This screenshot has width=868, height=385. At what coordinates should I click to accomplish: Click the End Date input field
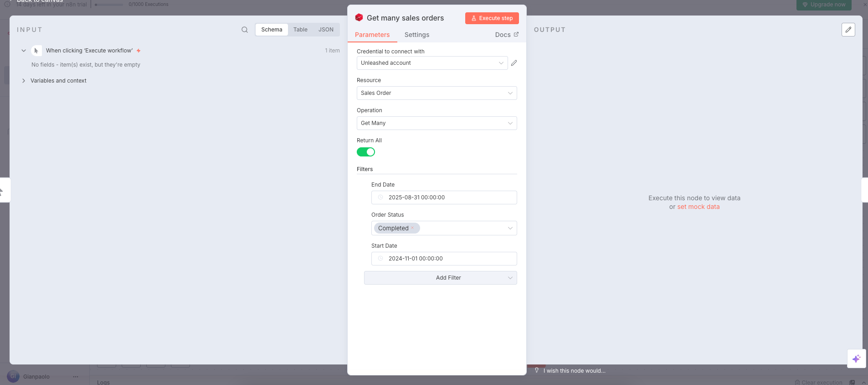[x=444, y=198]
